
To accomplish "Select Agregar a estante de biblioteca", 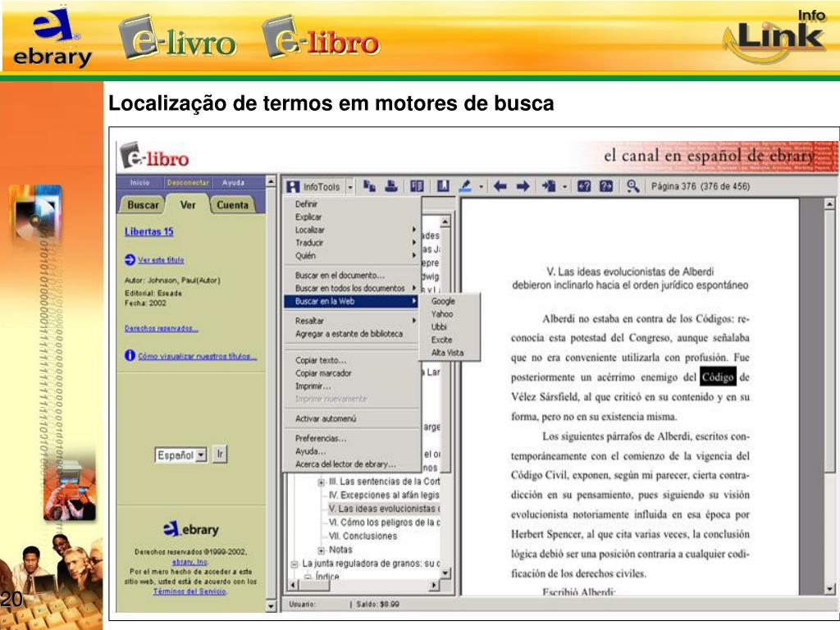I will click(x=352, y=334).
